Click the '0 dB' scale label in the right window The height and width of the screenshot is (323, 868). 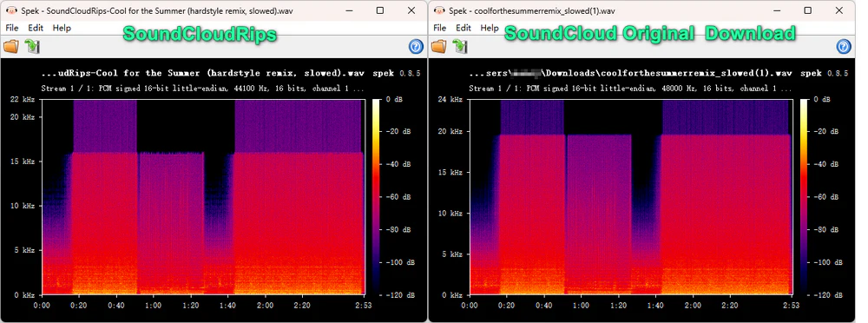pos(822,99)
